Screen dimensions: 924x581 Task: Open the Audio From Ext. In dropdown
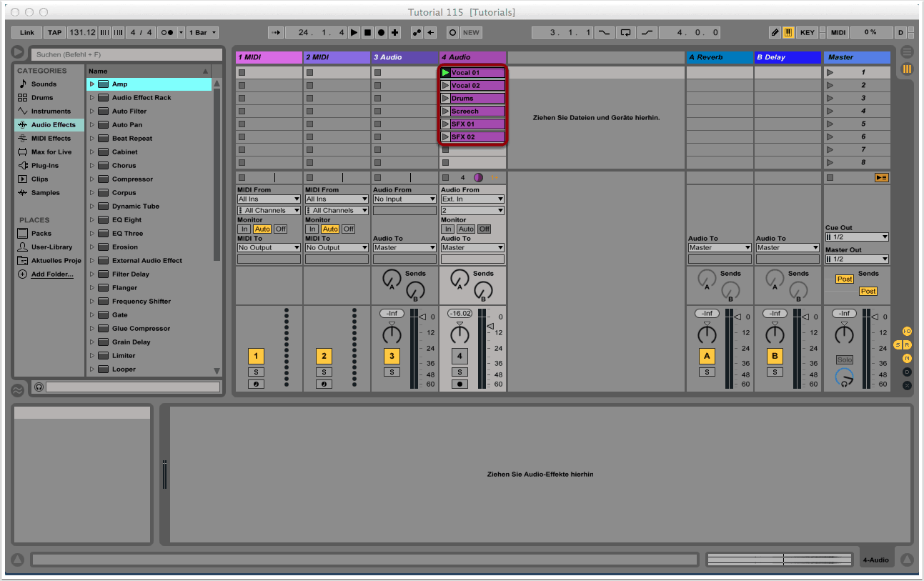(472, 199)
